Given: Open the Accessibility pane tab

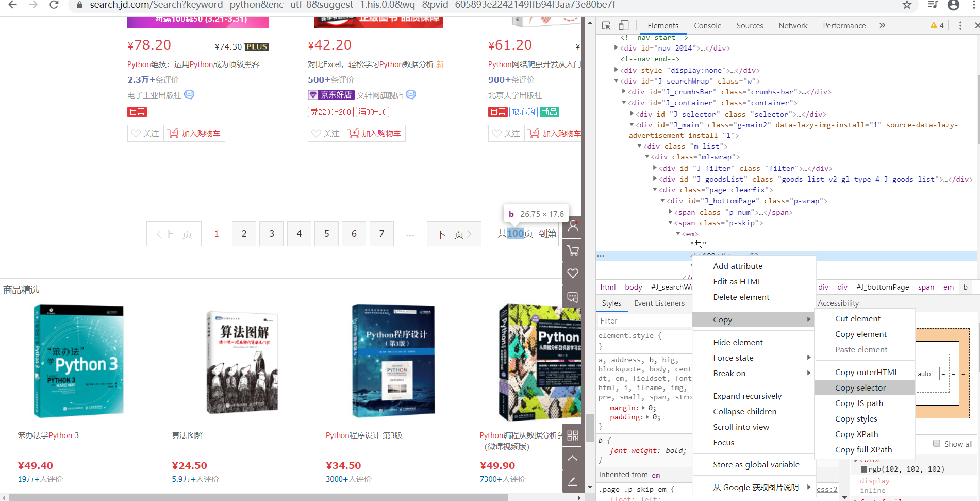Looking at the screenshot, I should 838,303.
